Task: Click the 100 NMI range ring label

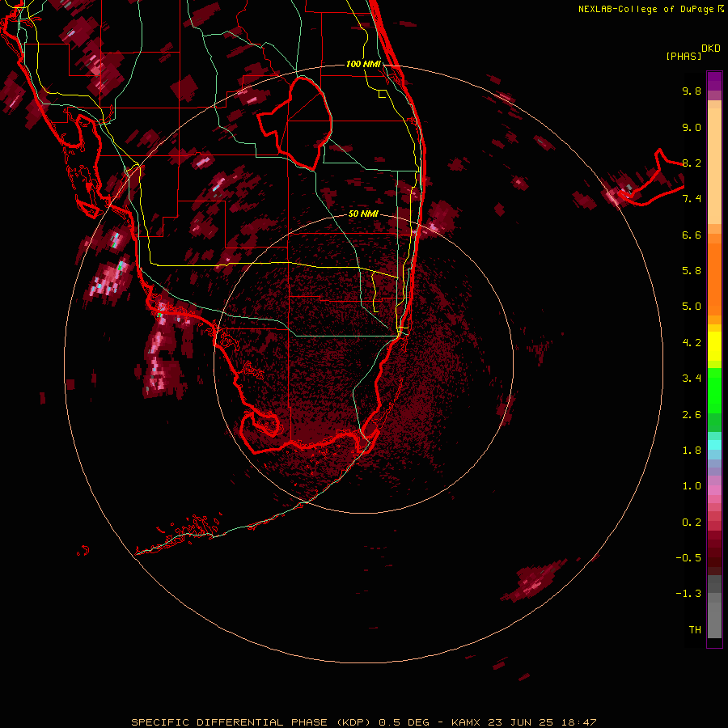Action: [363, 64]
